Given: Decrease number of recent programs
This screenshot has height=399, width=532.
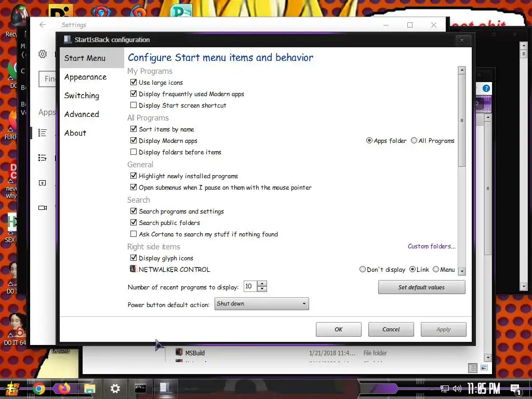Looking at the screenshot, I should [262, 289].
